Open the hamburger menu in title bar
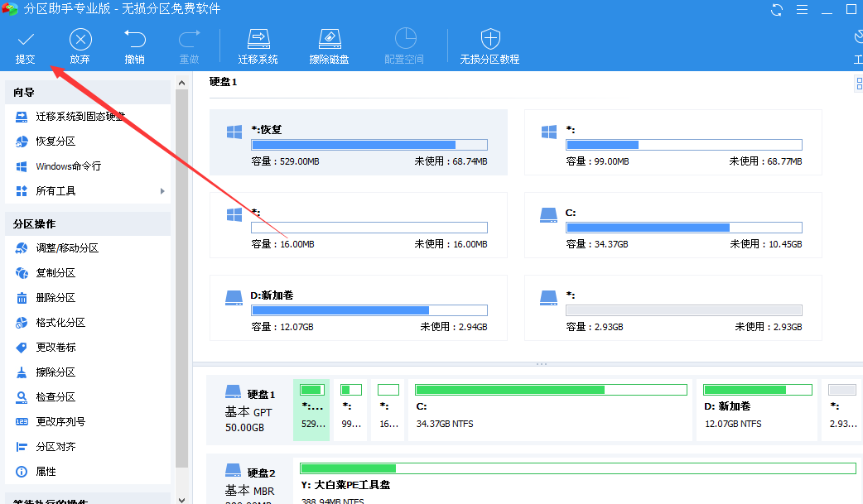 (x=802, y=9)
